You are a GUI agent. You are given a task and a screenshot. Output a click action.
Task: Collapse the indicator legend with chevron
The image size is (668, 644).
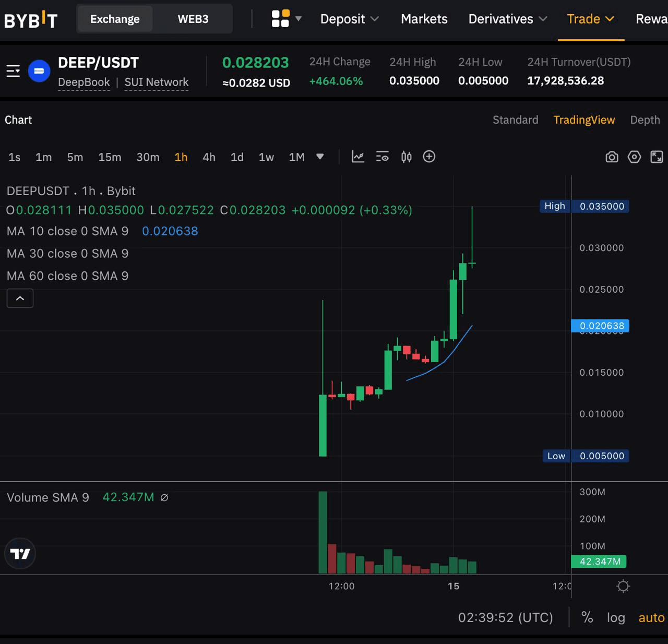click(x=20, y=298)
